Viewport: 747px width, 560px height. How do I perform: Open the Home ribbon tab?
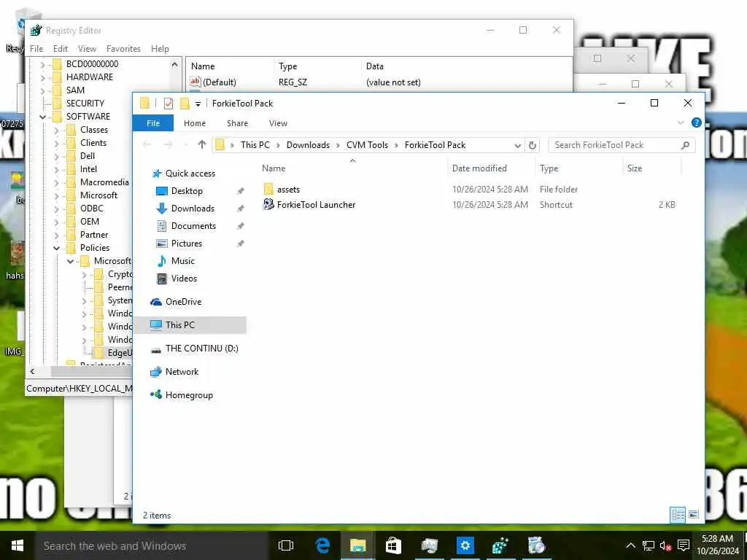195,123
